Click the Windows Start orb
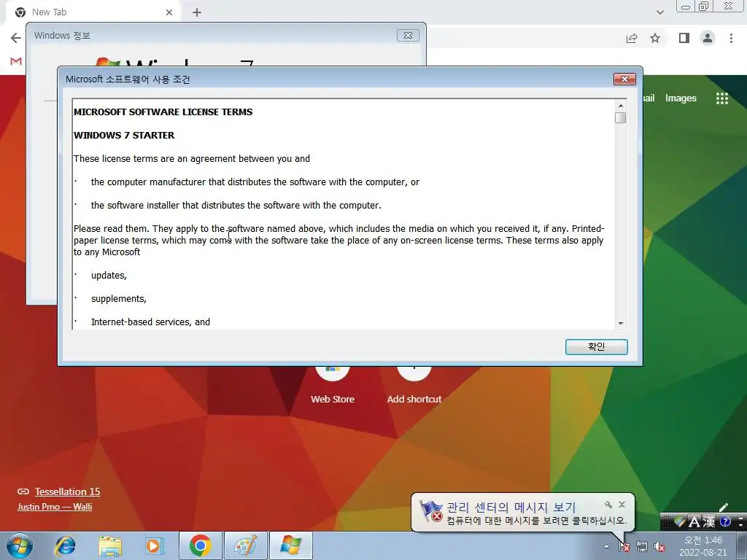 click(20, 545)
